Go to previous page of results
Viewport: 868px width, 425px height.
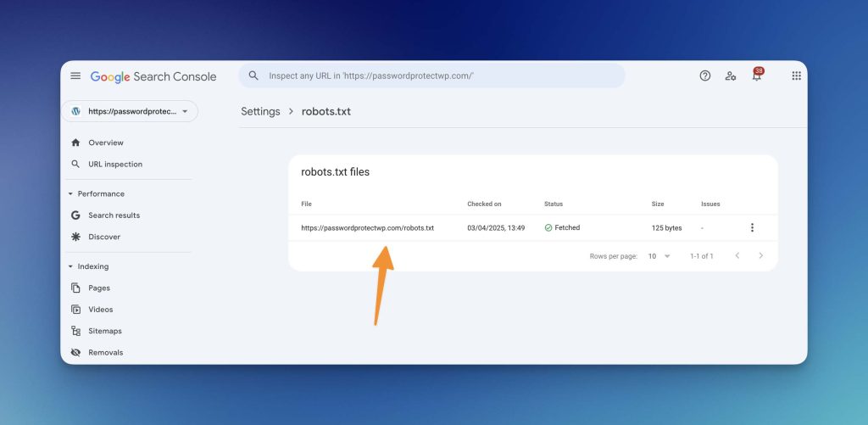[x=737, y=255]
